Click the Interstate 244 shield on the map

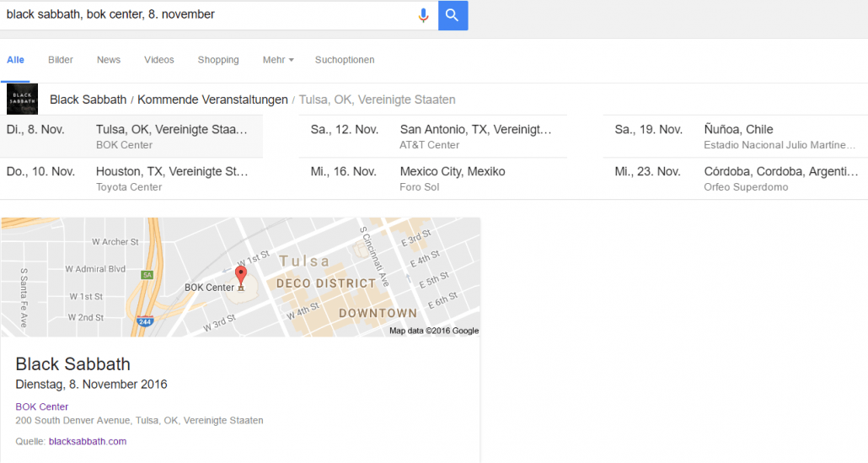click(145, 321)
